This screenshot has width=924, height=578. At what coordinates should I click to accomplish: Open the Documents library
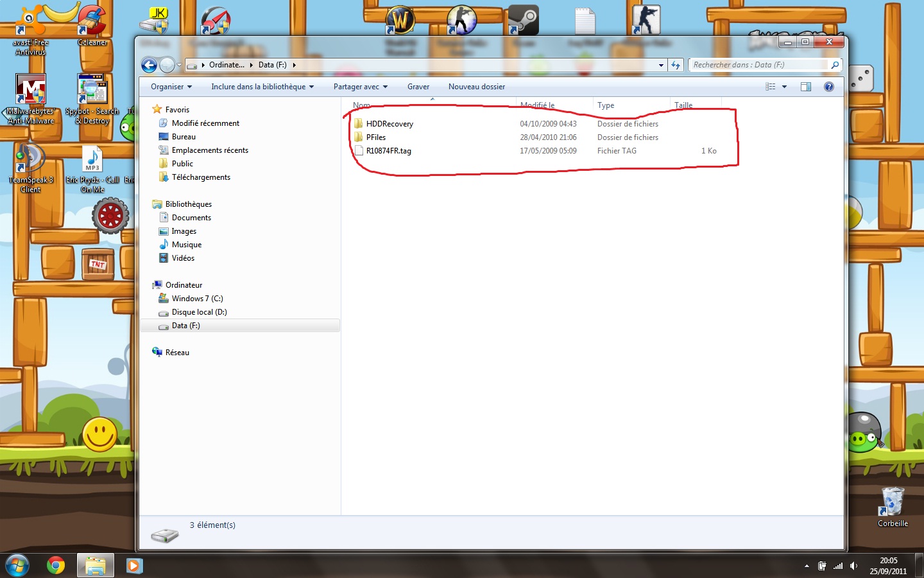pos(191,218)
